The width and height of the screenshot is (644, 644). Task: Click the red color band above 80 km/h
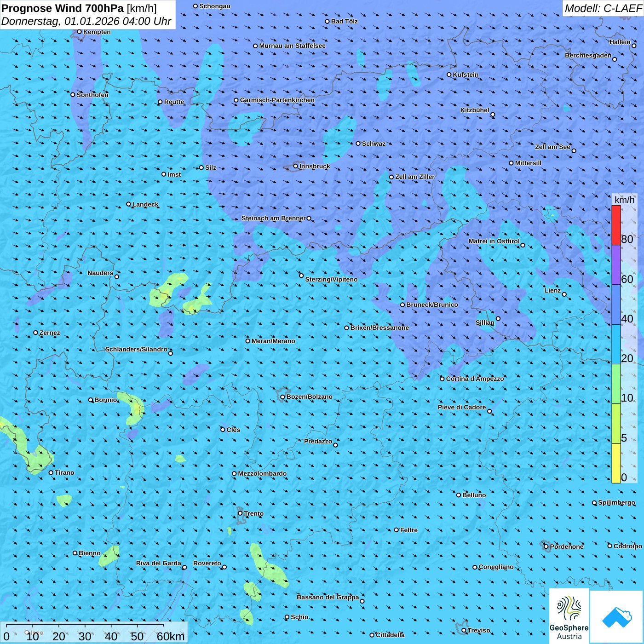[x=616, y=225]
